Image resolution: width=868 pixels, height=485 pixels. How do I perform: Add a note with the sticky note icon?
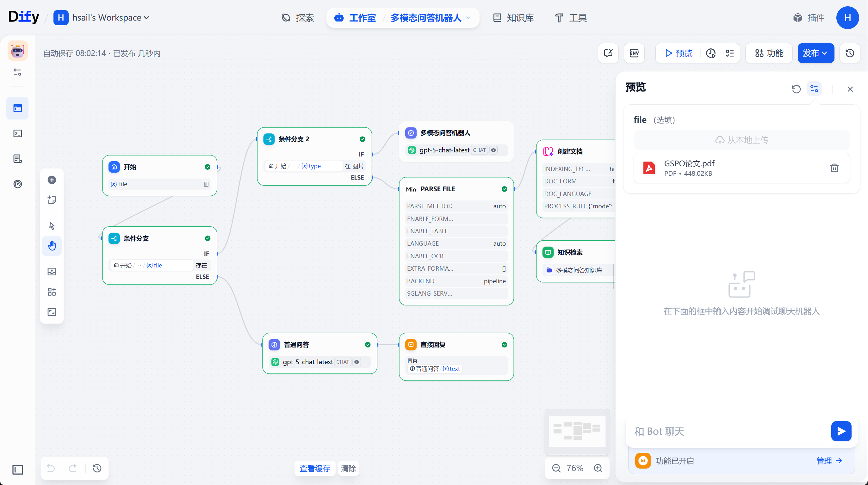coord(52,200)
